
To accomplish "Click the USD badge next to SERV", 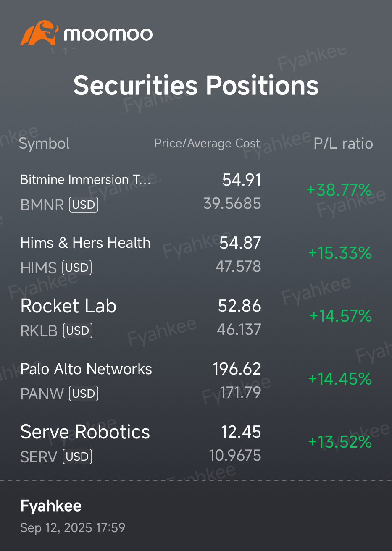I will tap(77, 457).
